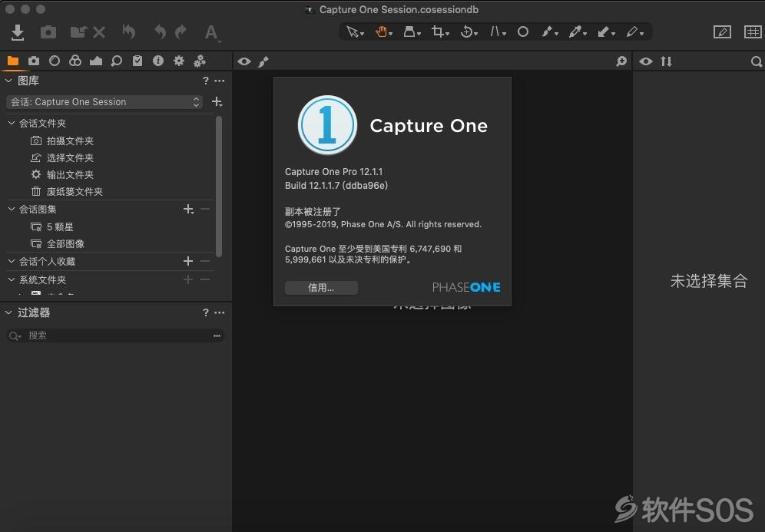Click the Capture camera icon in toolbar
Image resolution: width=765 pixels, height=532 pixels.
(x=48, y=32)
